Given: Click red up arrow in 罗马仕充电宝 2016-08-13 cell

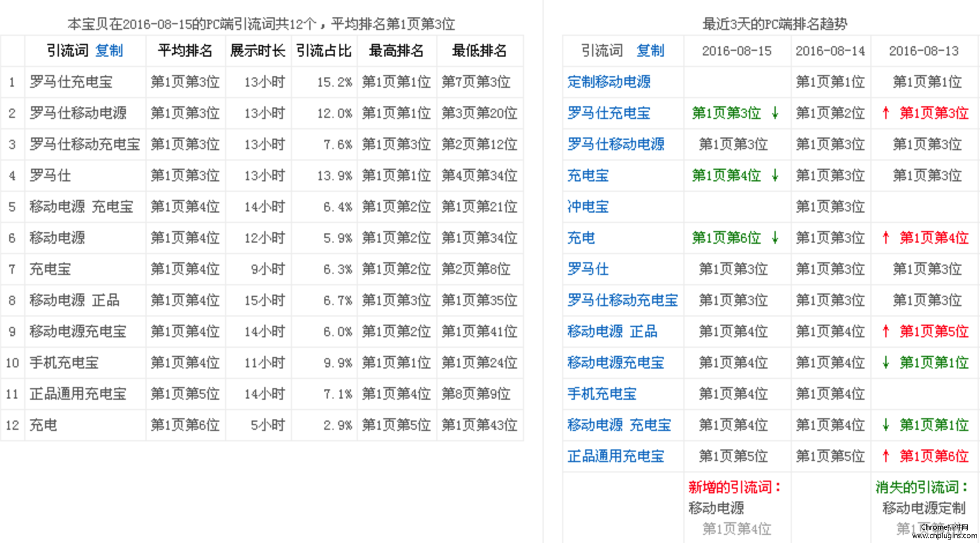Looking at the screenshot, I should tap(886, 113).
